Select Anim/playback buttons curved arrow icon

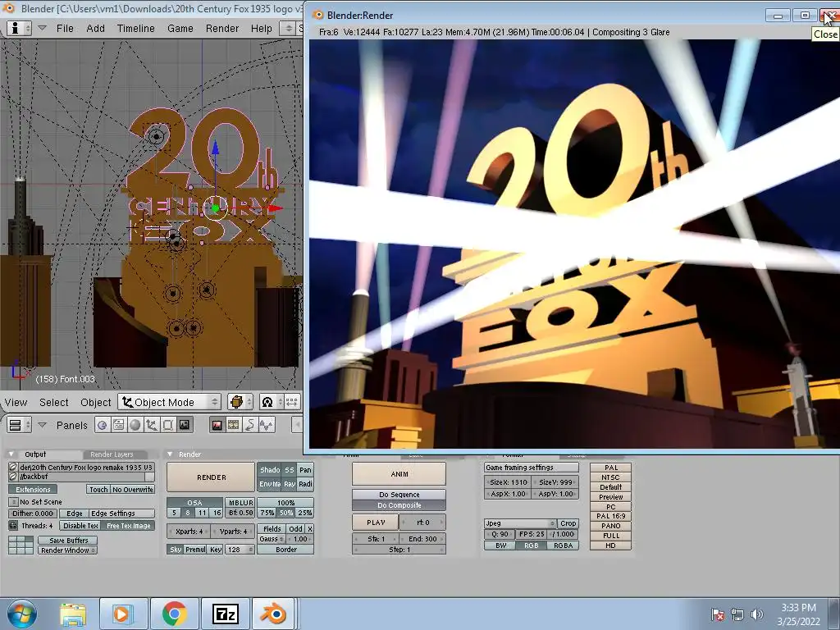pyautogui.click(x=250, y=425)
